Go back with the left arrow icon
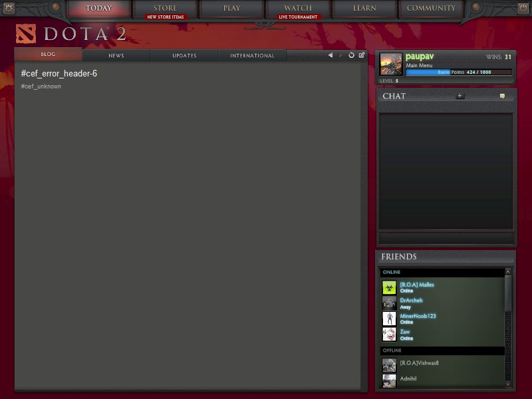This screenshot has height=399, width=532. point(330,55)
